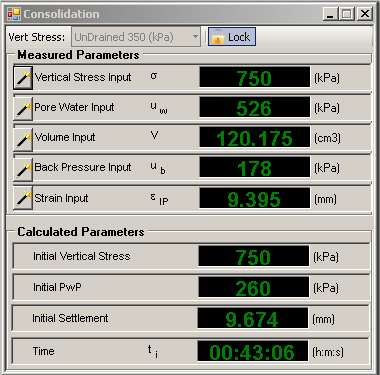Screen dimensions: 380x375
Task: Select the UnDrained 350 (kPa) combo box
Action: coord(136,37)
